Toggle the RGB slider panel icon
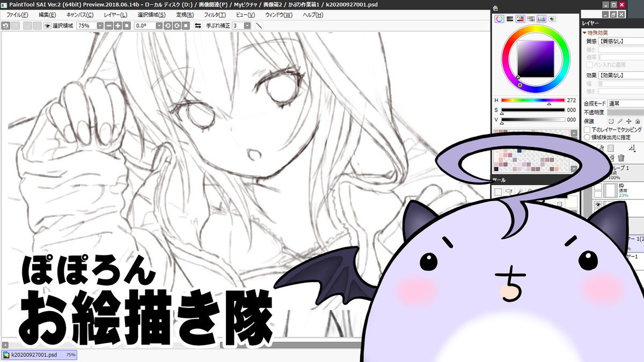The image size is (644, 362). (x=510, y=19)
